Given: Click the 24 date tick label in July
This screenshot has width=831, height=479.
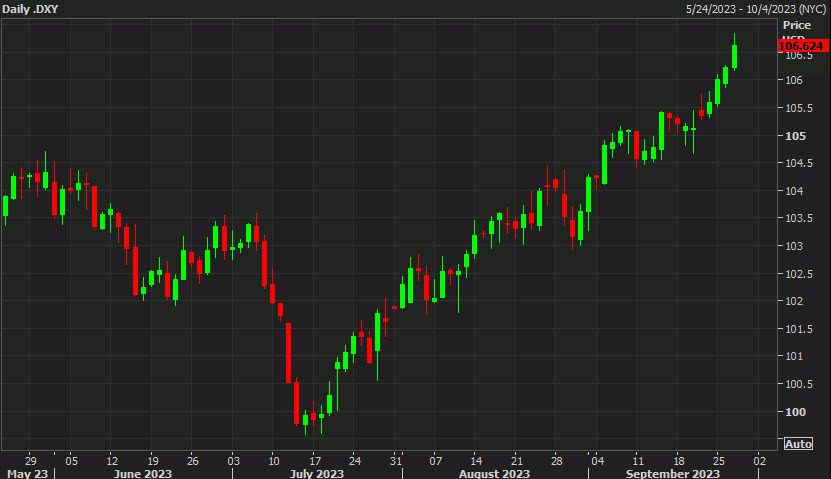Looking at the screenshot, I should [x=355, y=460].
